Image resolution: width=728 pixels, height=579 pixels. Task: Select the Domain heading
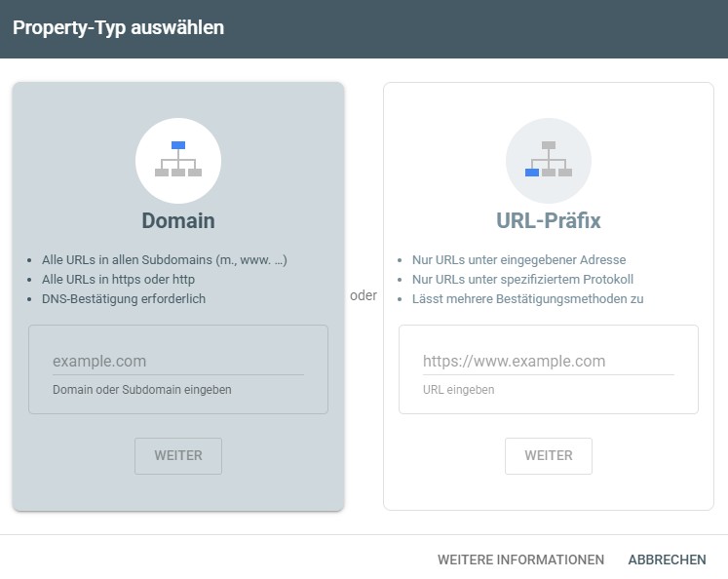click(x=178, y=220)
